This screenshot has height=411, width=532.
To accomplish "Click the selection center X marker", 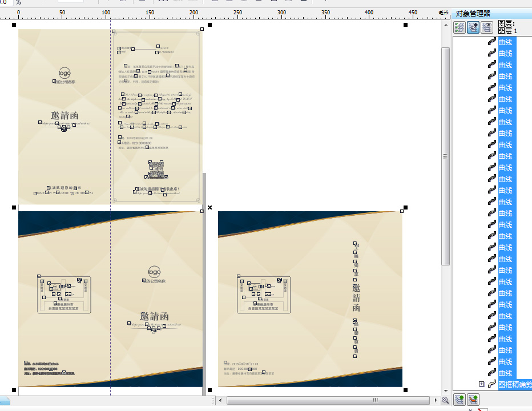I will click(209, 207).
